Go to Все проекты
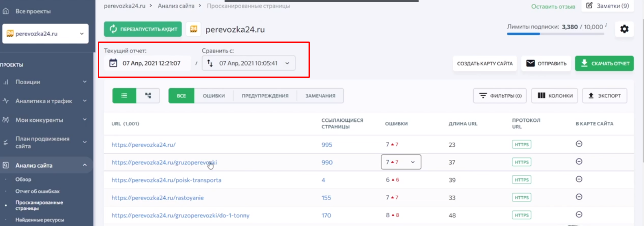Image resolution: width=644 pixels, height=226 pixels. click(33, 11)
